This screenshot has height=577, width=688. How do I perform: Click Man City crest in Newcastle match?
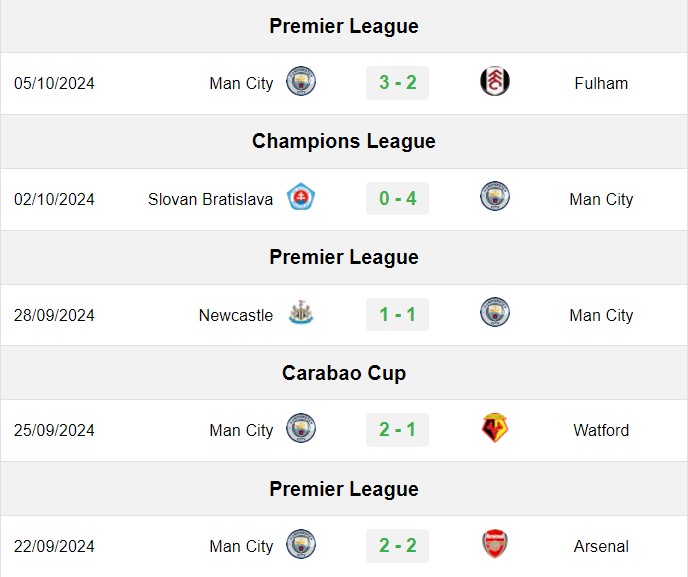494,312
